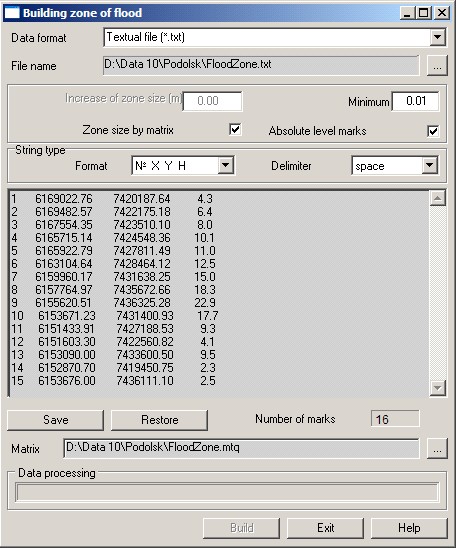Uncheck Absolute level marks checkbox

tap(433, 131)
